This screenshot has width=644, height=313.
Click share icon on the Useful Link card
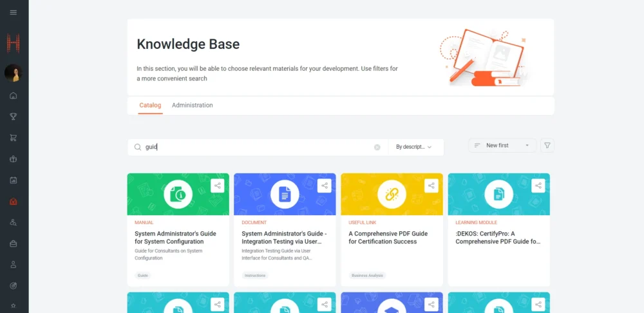tap(431, 185)
